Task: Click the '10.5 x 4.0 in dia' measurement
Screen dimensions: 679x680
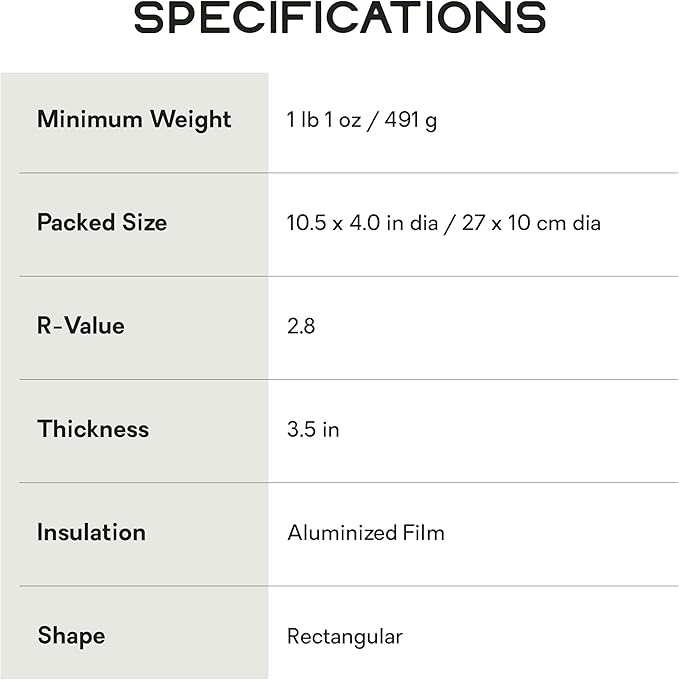Action: coord(362,223)
